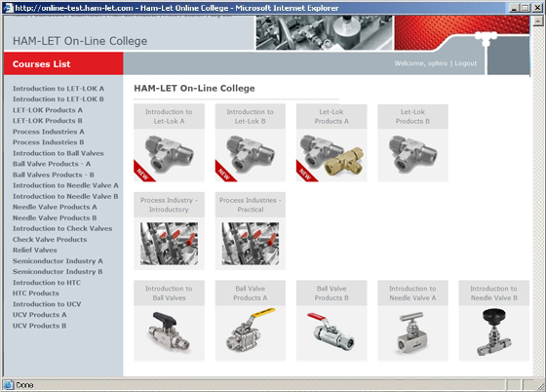Open the Ball Valve Products B red-handle valve image
Image resolution: width=546 pixels, height=392 pixels.
point(331,333)
